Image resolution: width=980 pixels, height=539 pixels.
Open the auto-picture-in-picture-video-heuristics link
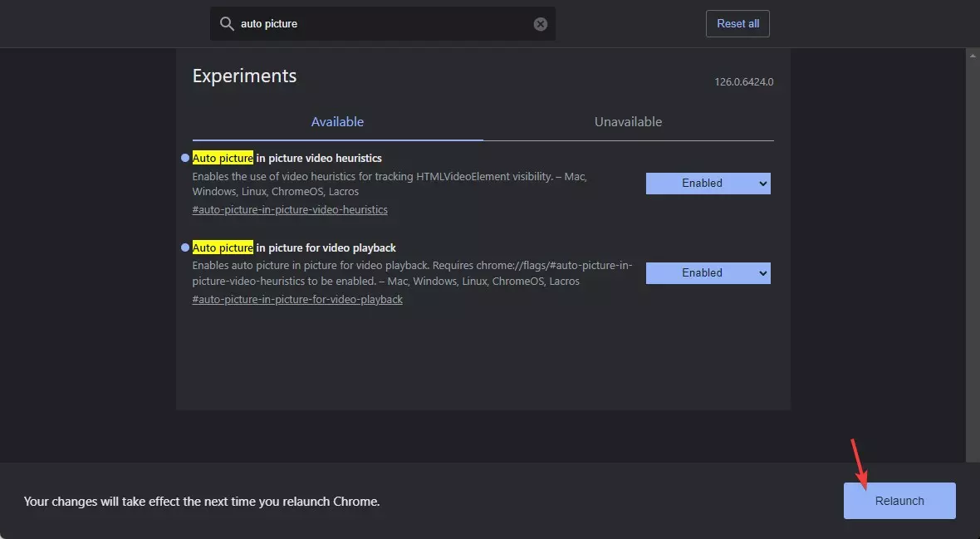290,209
